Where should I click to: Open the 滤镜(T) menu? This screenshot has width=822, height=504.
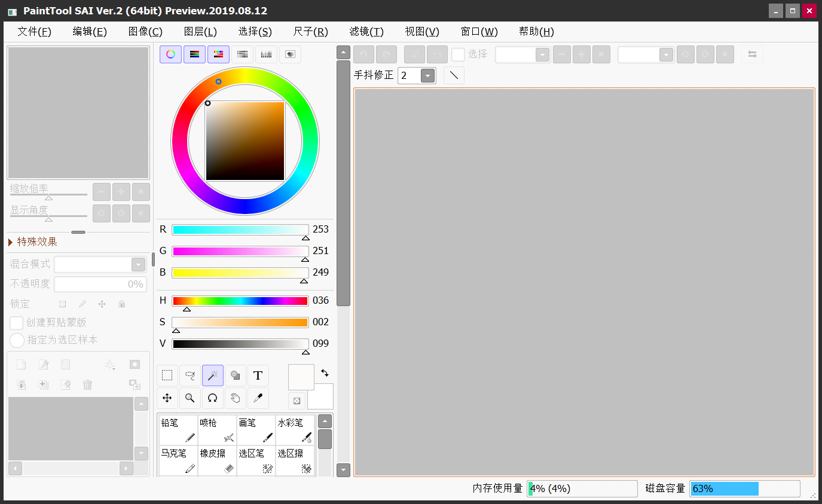[x=366, y=32]
